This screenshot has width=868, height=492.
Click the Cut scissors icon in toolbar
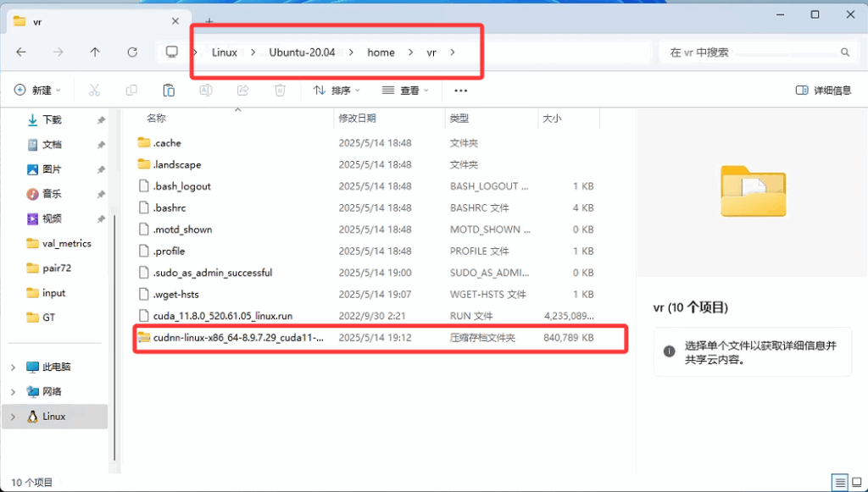click(94, 91)
